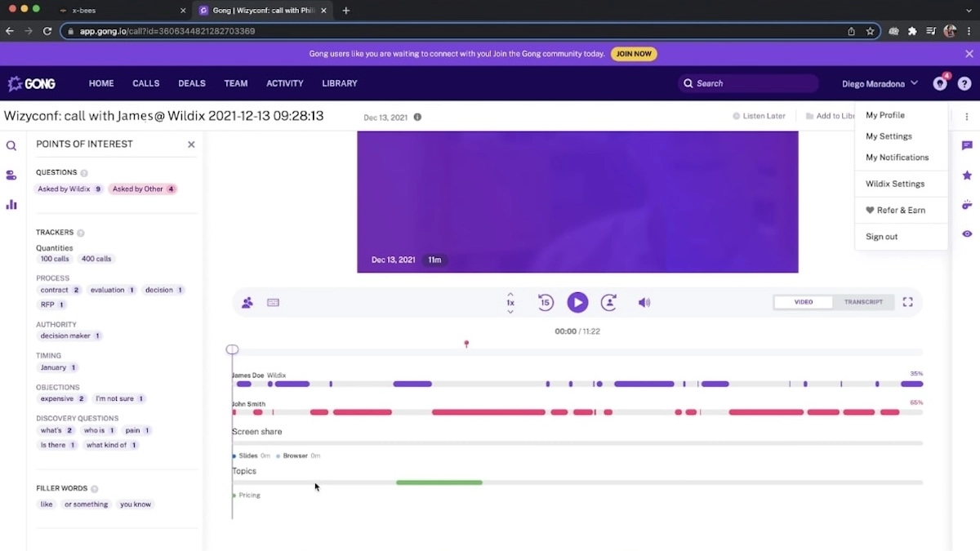The height and width of the screenshot is (551, 980).
Task: Select My Settings from the user menu
Action: (889, 136)
